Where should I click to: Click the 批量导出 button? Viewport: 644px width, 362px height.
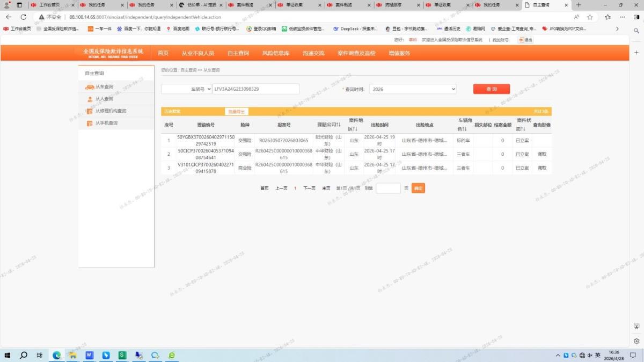click(x=237, y=112)
